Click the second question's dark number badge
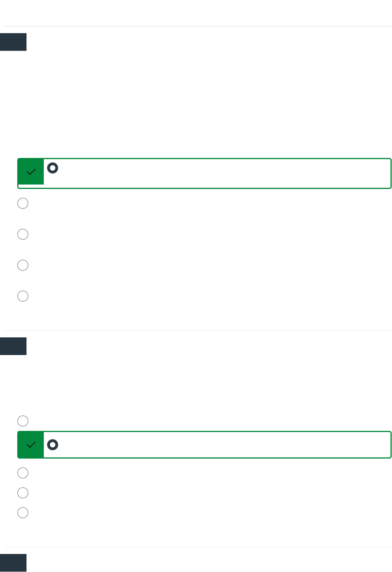 (x=13, y=346)
